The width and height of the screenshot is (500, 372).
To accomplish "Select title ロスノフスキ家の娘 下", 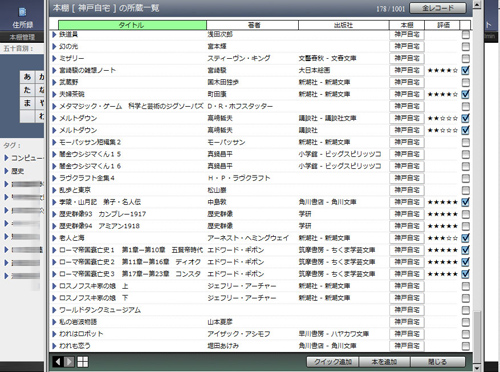I will tap(93, 298).
